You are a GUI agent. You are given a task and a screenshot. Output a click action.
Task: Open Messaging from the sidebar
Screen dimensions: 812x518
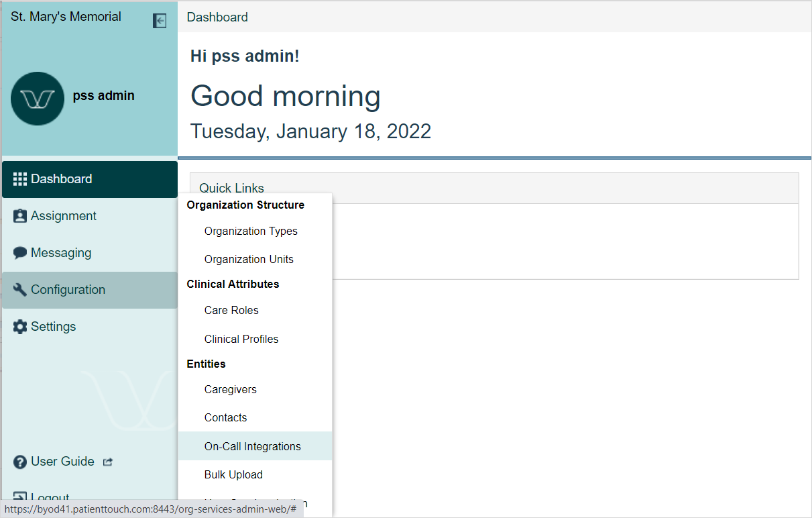coord(61,253)
